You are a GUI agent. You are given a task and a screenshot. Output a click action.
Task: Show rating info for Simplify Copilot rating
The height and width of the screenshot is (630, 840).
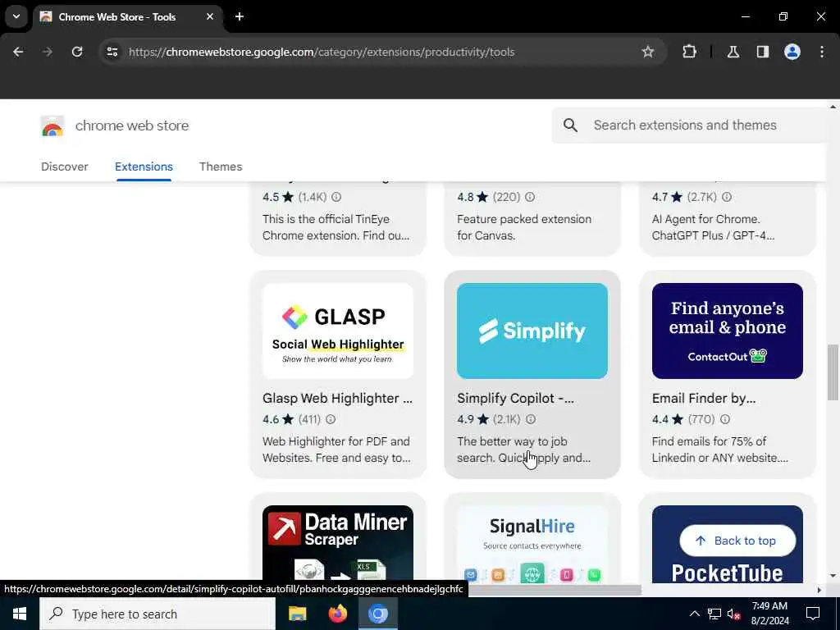531,419
